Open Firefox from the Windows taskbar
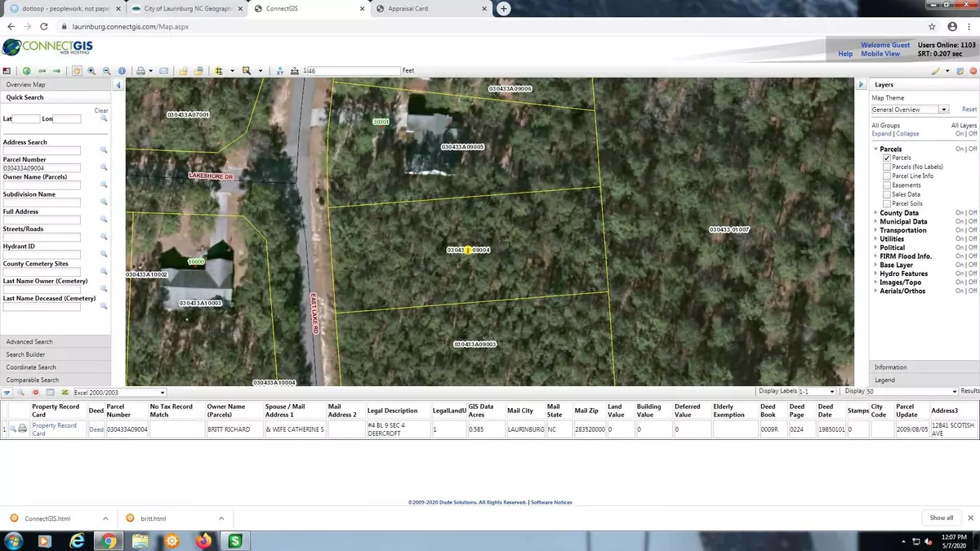This screenshot has width=980, height=551. (204, 540)
